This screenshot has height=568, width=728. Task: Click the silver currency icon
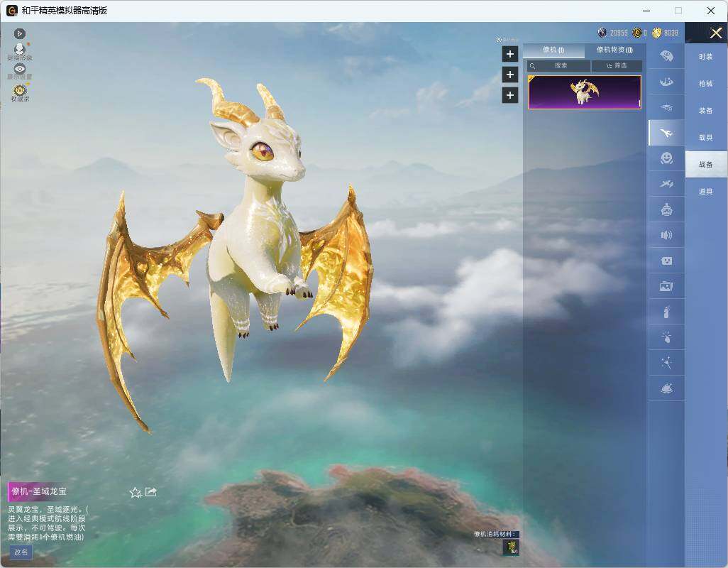tap(602, 33)
